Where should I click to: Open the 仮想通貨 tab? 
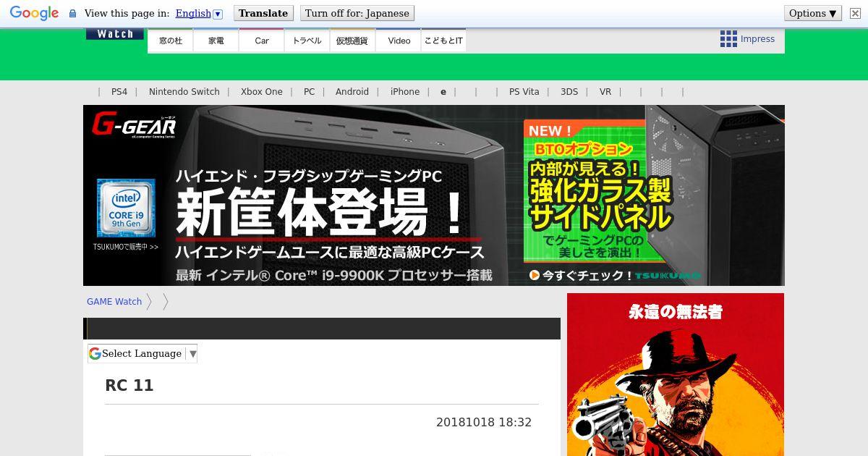[x=352, y=41]
